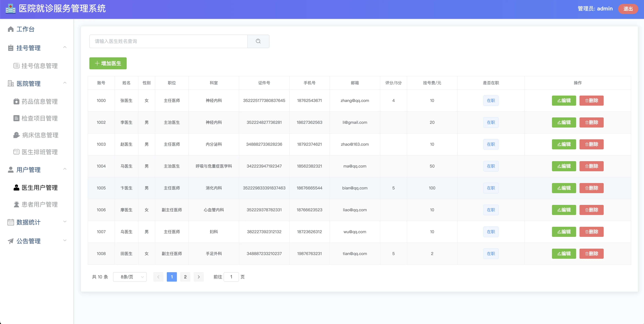Edit the 卞医生 record

pyautogui.click(x=564, y=188)
